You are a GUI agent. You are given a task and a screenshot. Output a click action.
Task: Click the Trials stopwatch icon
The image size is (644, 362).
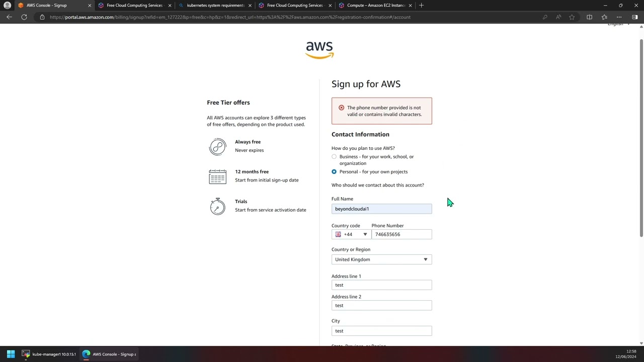click(218, 206)
